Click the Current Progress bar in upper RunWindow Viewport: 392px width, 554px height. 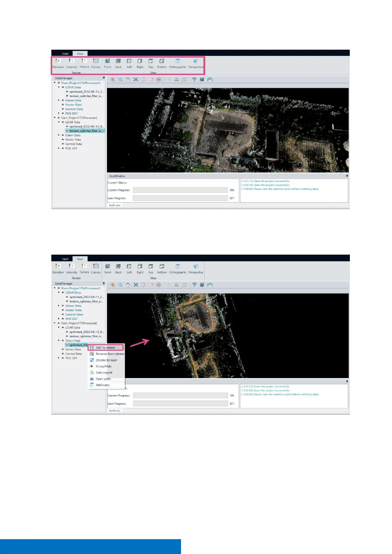(x=180, y=190)
